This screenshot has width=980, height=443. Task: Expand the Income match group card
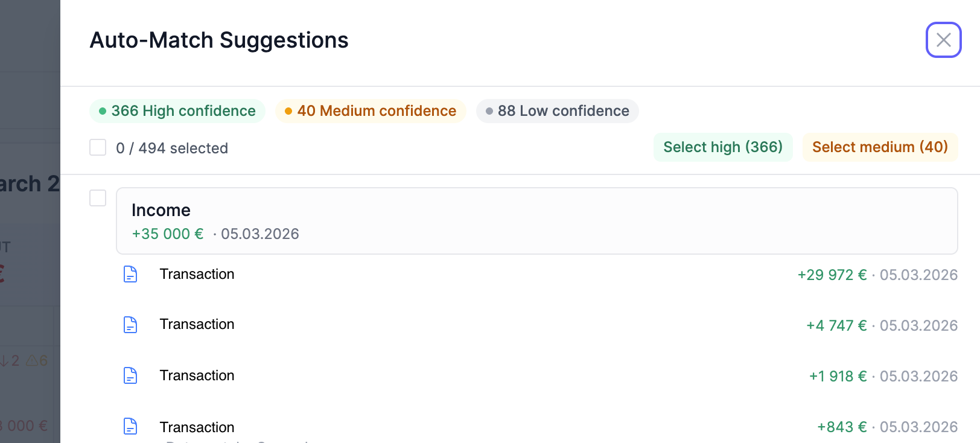pyautogui.click(x=536, y=221)
